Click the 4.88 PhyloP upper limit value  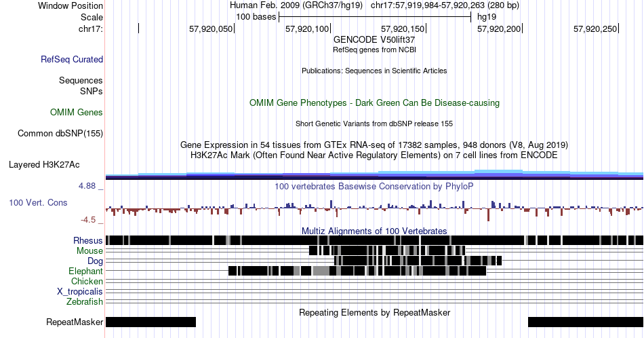pyautogui.click(x=87, y=186)
